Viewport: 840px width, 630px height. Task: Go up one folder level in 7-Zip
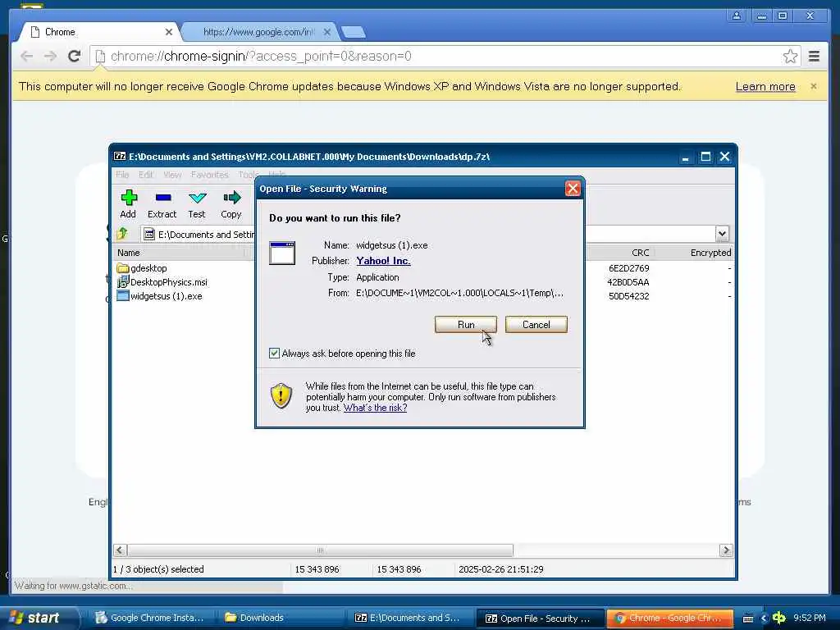123,234
